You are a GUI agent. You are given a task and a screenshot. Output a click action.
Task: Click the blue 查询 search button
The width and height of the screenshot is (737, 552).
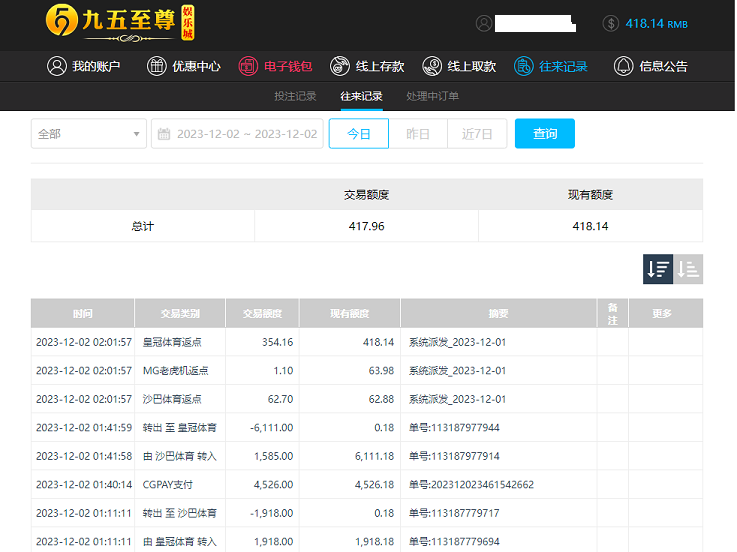(544, 134)
